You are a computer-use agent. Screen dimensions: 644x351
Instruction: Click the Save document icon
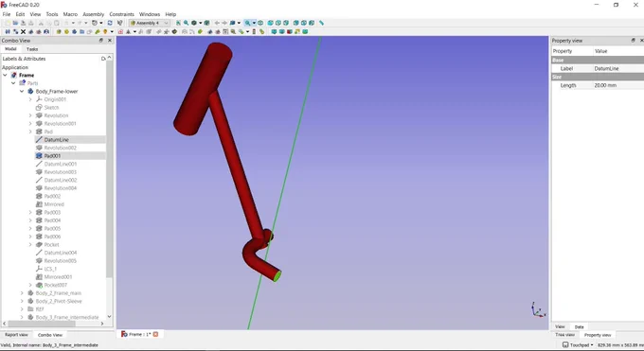[x=23, y=23]
